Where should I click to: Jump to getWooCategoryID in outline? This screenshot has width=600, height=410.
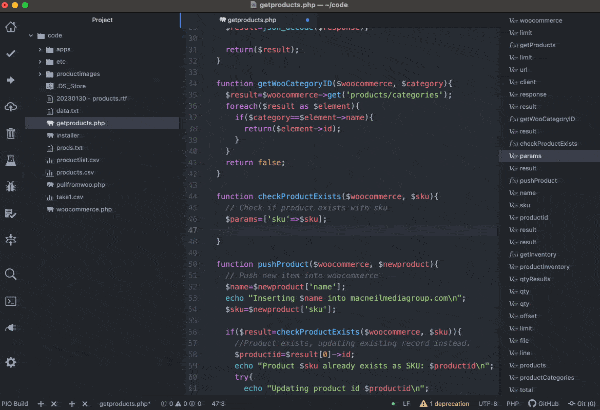[x=547, y=119]
